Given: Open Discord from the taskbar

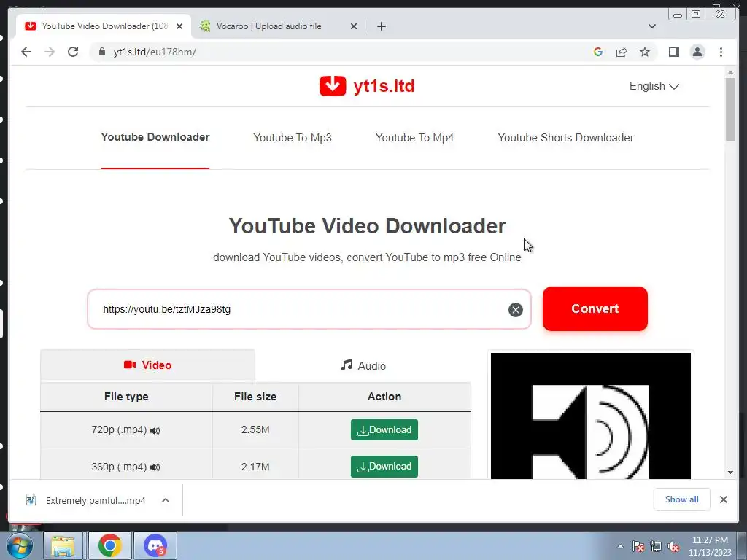Looking at the screenshot, I should pyautogui.click(x=155, y=545).
